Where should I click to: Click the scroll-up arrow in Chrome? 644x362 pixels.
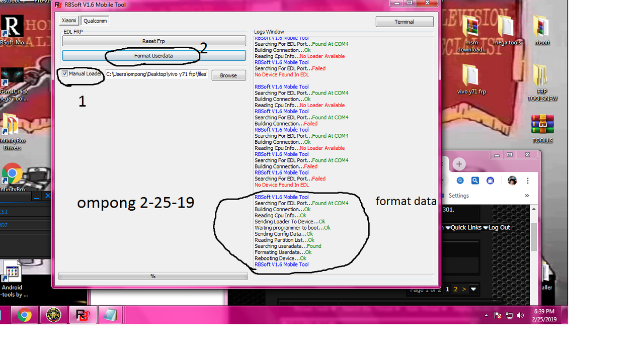click(x=533, y=209)
